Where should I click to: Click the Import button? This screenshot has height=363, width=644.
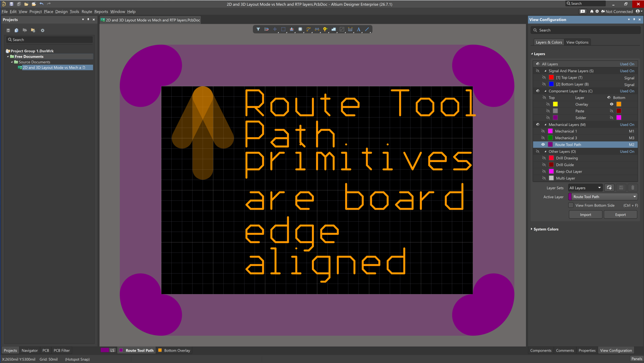(x=585, y=215)
